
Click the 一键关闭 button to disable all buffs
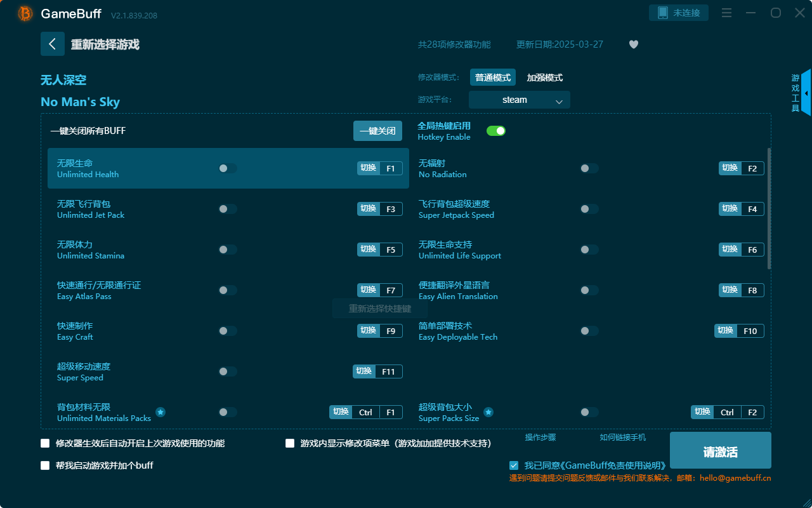(377, 130)
